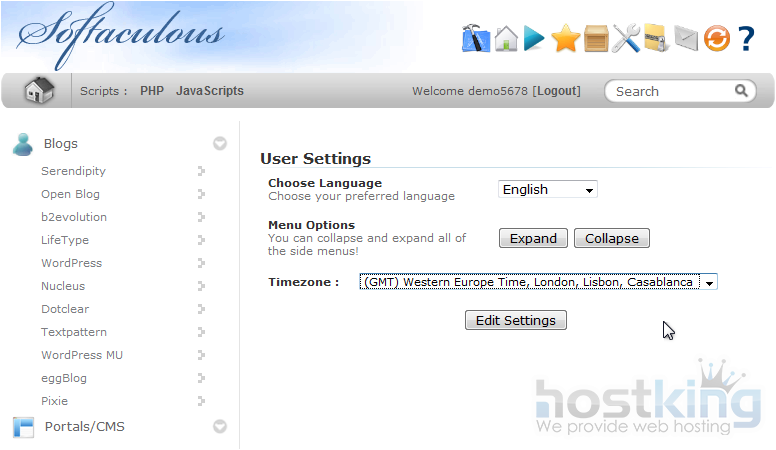Click the blue play arrow icon
The width and height of the screenshot is (776, 450).
(x=535, y=39)
